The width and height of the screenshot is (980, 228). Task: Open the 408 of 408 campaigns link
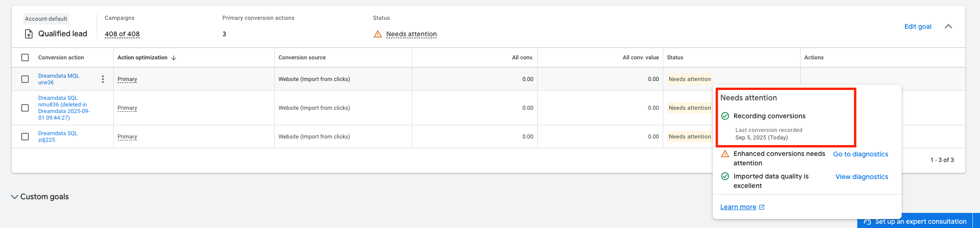tap(122, 34)
